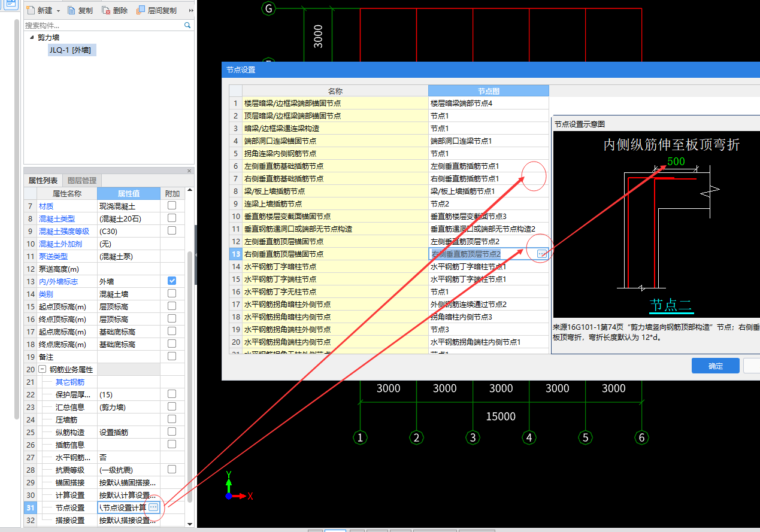Screen dimensions: 760x532
Task: Click axis bubble 6 on the drawing
Action: [x=641, y=438]
